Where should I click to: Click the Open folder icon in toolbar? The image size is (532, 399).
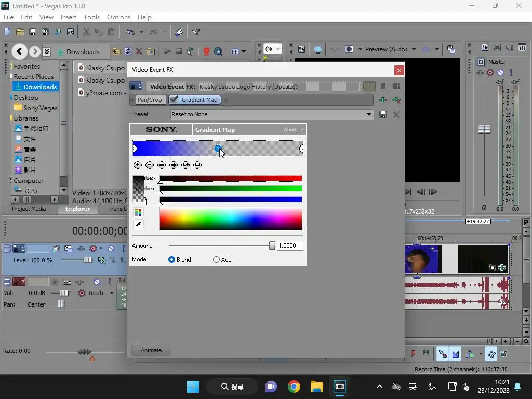[20, 32]
